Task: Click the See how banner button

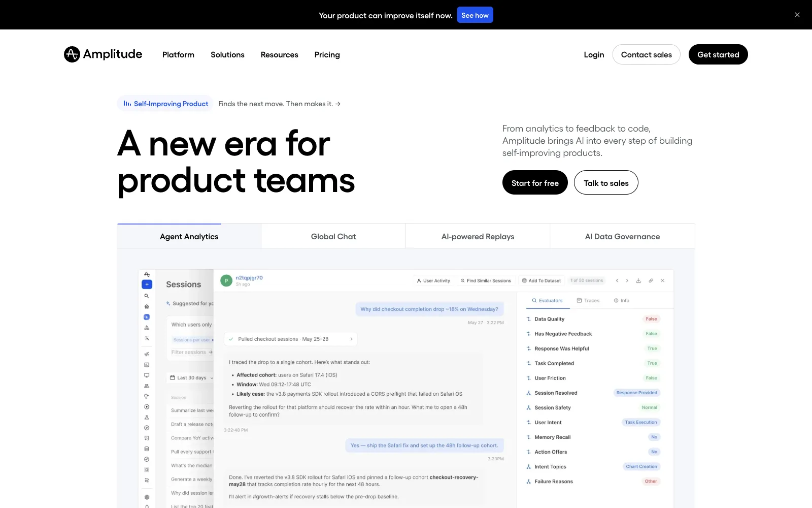Action: (x=475, y=15)
